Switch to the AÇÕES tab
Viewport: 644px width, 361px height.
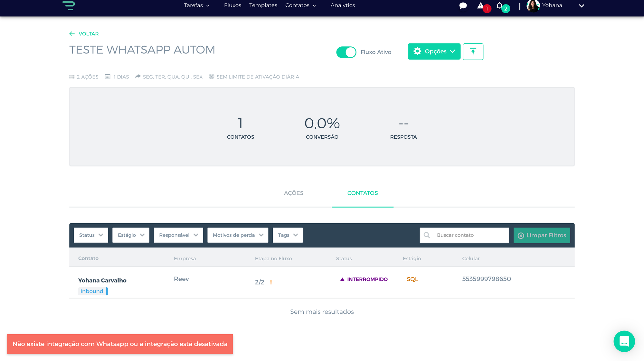293,193
